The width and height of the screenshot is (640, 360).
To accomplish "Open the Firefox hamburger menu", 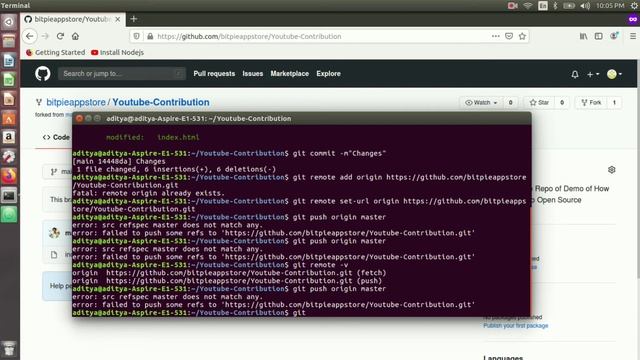I will 633,36.
